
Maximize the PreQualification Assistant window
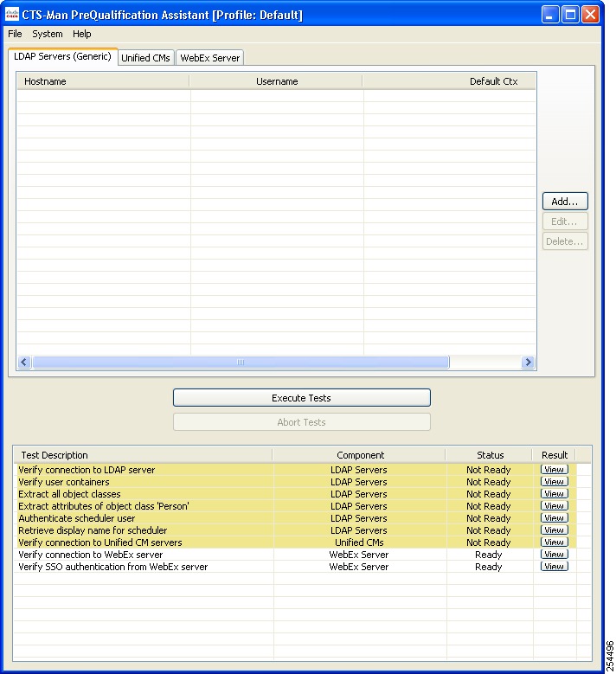(x=570, y=15)
